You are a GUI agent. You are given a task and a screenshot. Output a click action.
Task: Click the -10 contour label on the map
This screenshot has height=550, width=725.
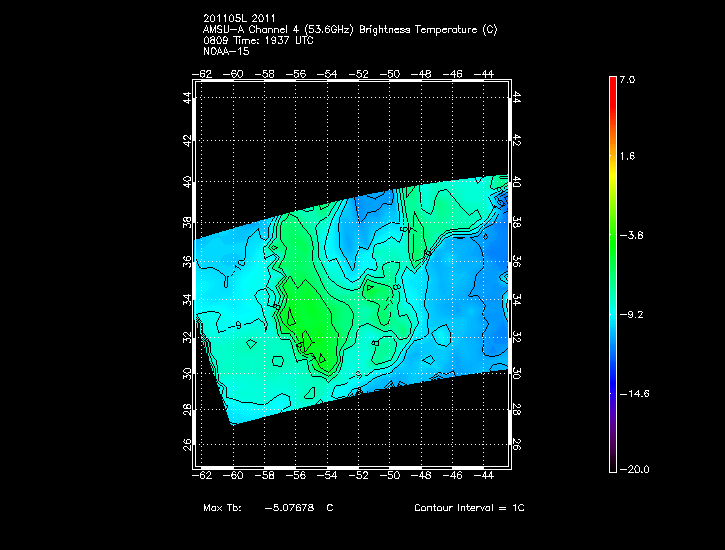click(239, 266)
